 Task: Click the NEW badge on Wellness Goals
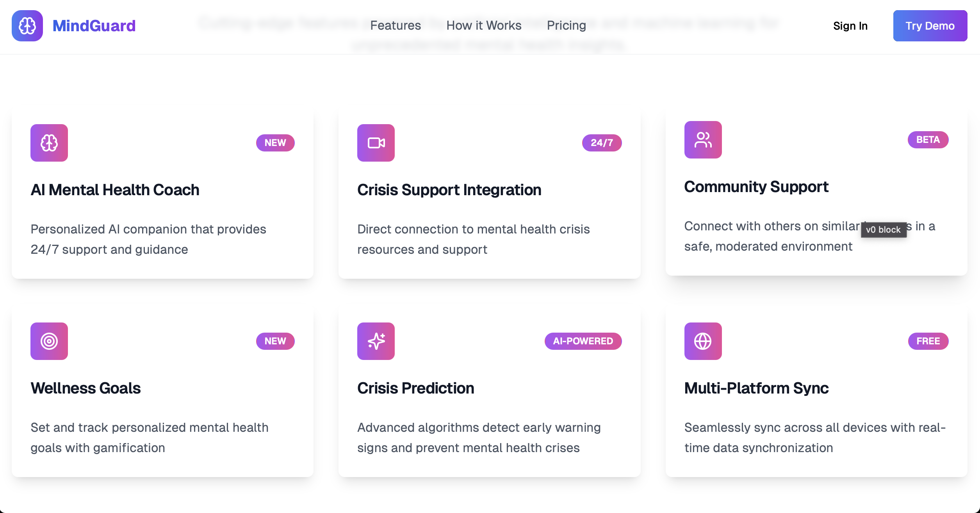275,341
